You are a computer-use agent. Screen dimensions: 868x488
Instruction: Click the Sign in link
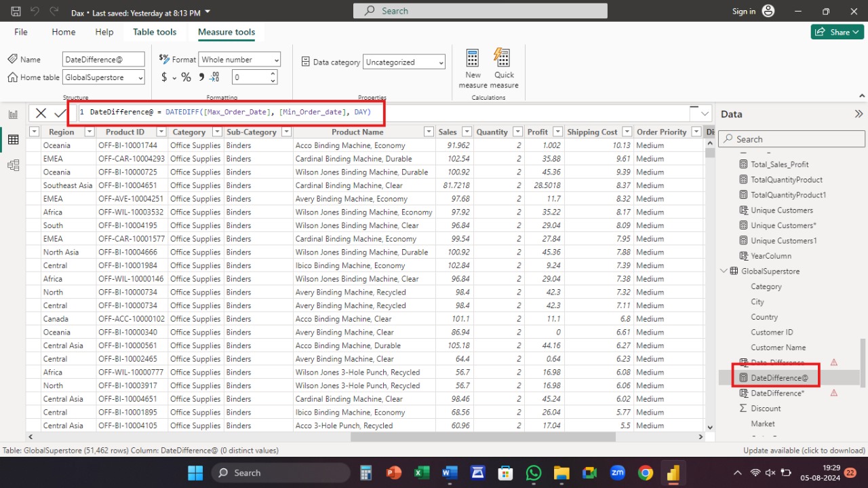point(744,11)
